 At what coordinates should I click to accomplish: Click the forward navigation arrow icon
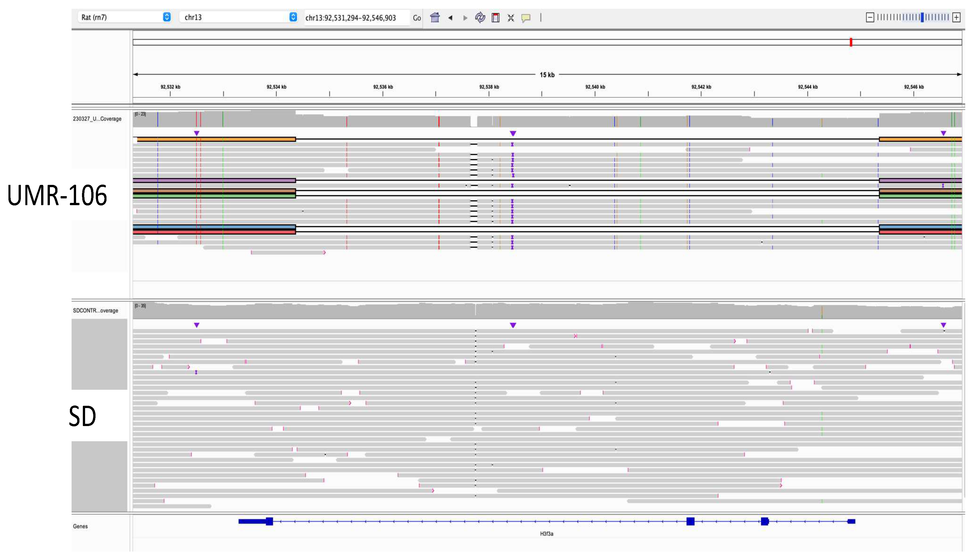click(x=465, y=18)
